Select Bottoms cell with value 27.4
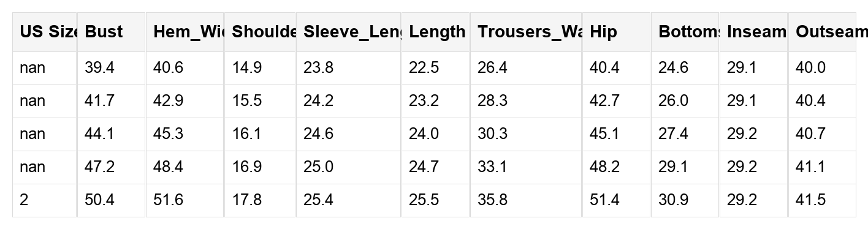Viewport: 868px width, 229px height. tap(685, 134)
